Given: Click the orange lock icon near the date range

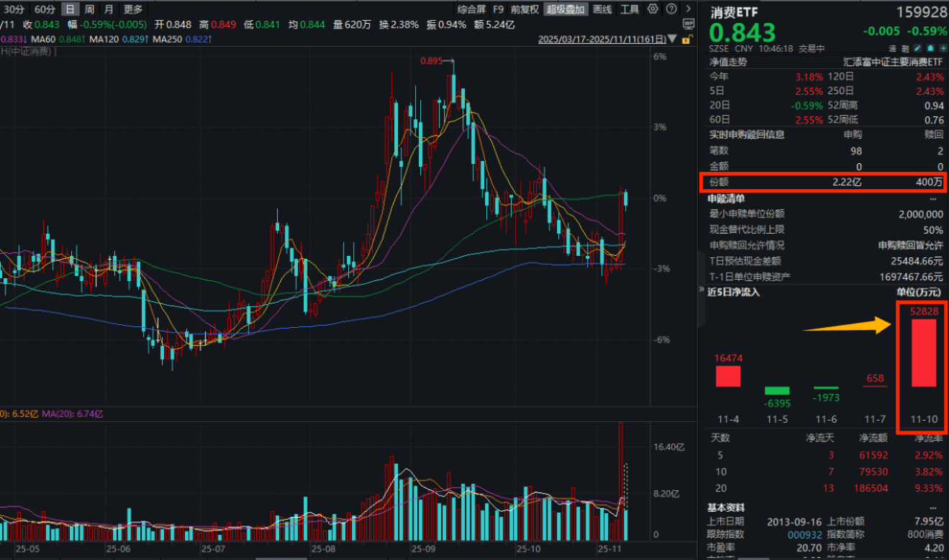Looking at the screenshot, I should (x=687, y=39).
